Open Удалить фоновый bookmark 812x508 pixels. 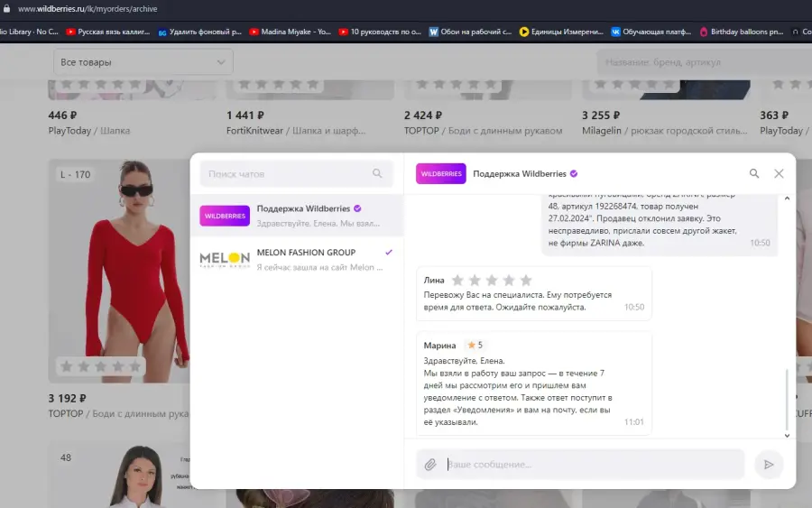point(200,32)
